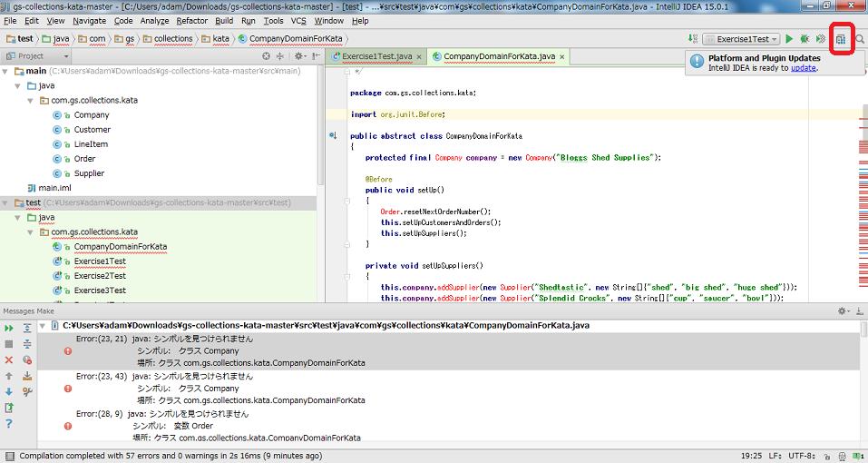
Task: Click the test breadcrumb in navigation bar
Action: (x=24, y=39)
